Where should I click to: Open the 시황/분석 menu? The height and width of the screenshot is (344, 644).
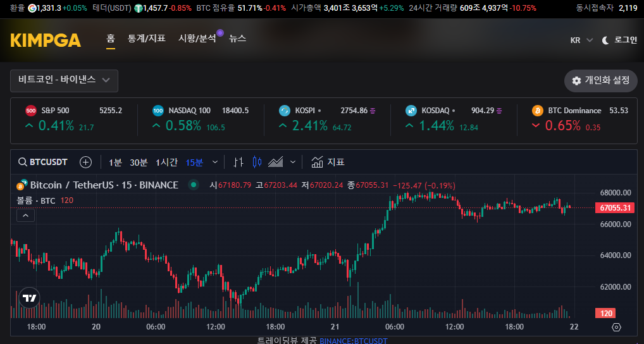[197, 38]
